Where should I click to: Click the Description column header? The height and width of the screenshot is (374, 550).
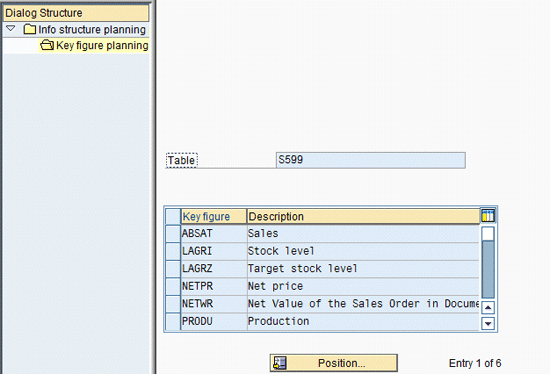click(x=363, y=216)
